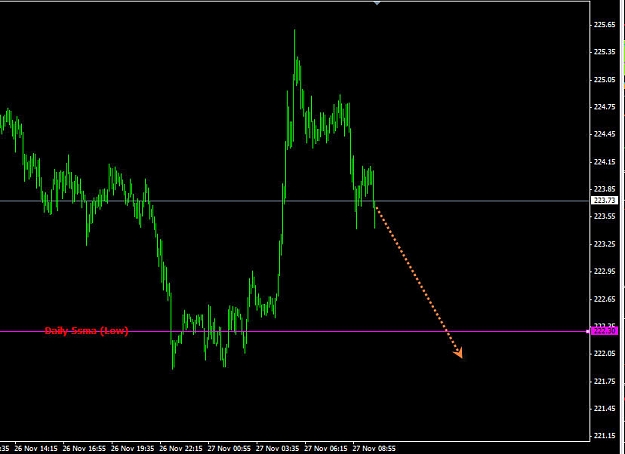
Task: Click the 225.35 price axis label
Action: (x=604, y=52)
